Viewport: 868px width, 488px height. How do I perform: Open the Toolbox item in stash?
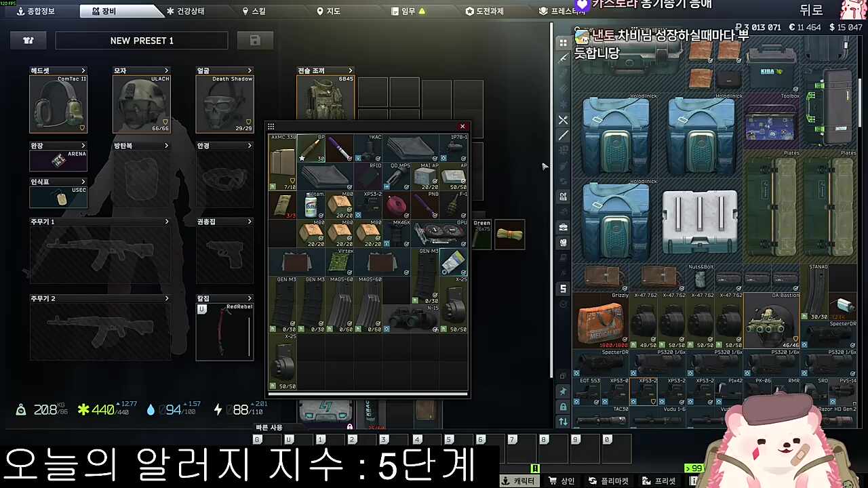coord(772,121)
